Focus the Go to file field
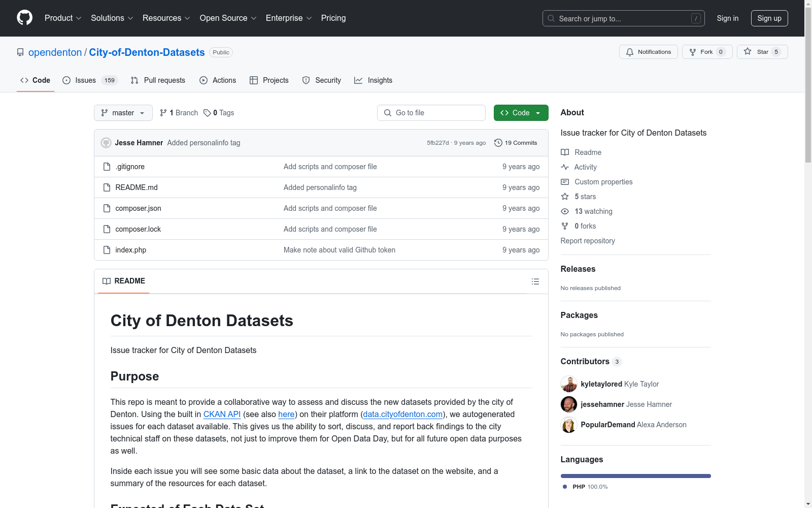Viewport: 812px width, 508px height. tap(431, 113)
